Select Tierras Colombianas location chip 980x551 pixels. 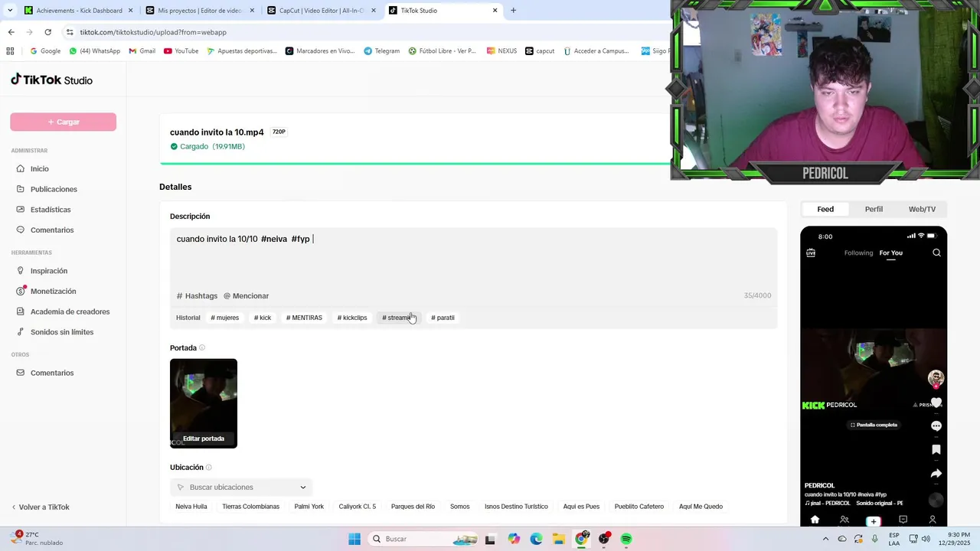251,507
